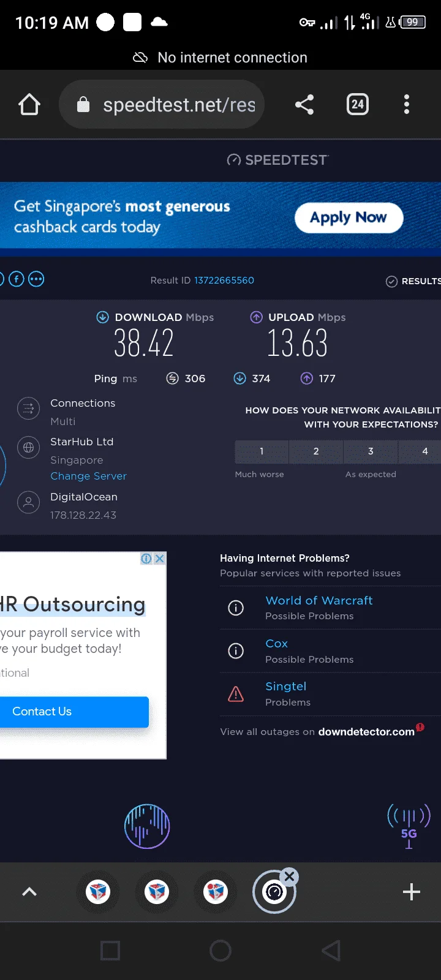This screenshot has width=441, height=980.
Task: Tap the No internet connection notice
Action: pos(221,58)
